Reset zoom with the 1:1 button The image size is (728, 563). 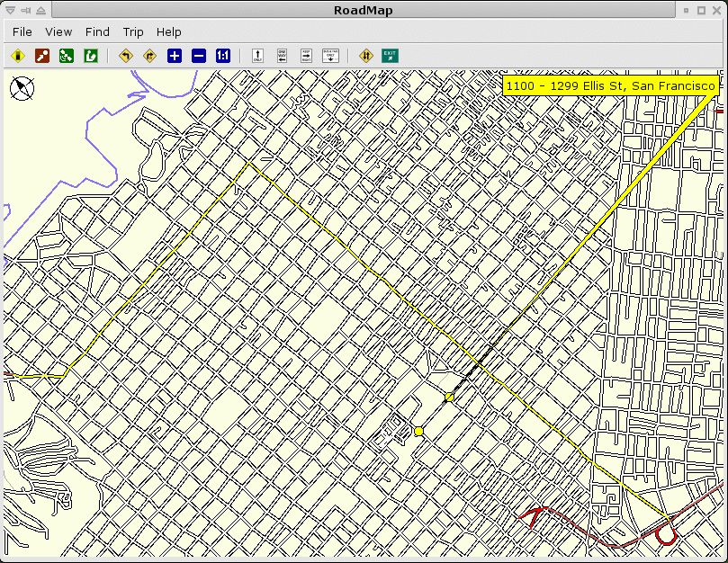[x=223, y=56]
